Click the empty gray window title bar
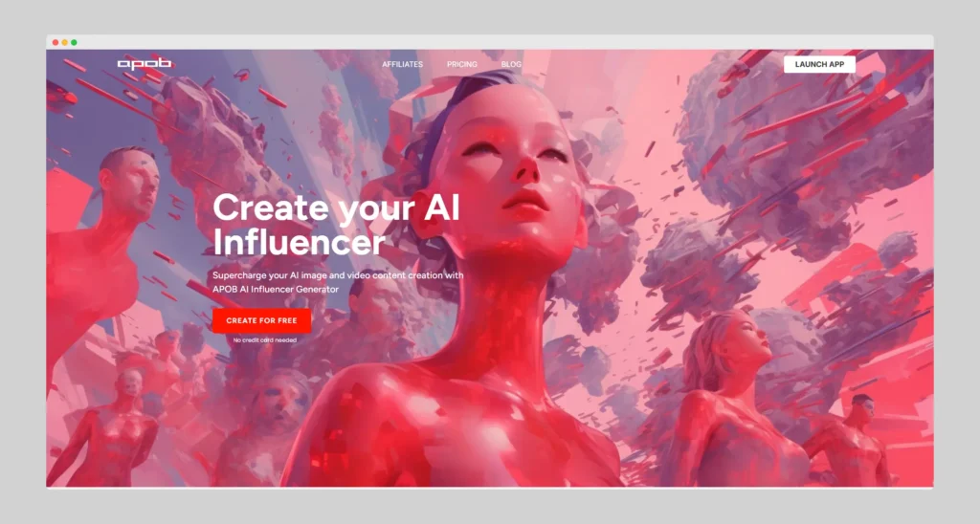The height and width of the screenshot is (524, 980). tap(500, 42)
